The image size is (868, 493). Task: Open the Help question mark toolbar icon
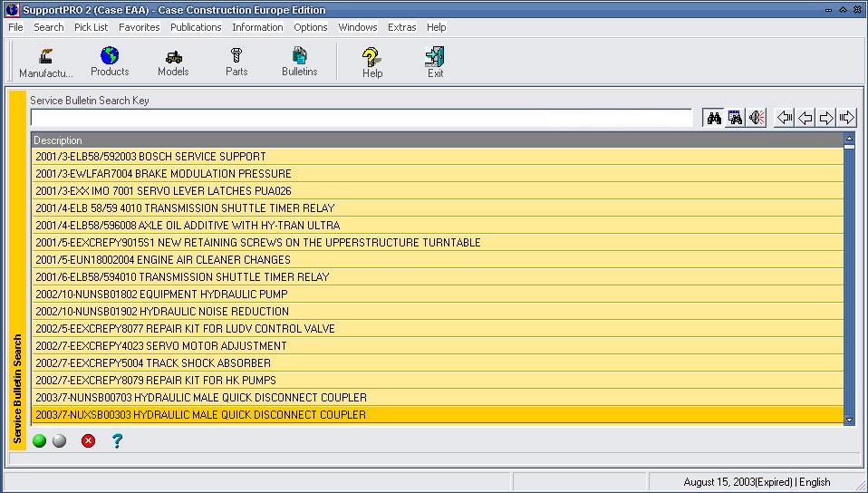pyautogui.click(x=372, y=63)
